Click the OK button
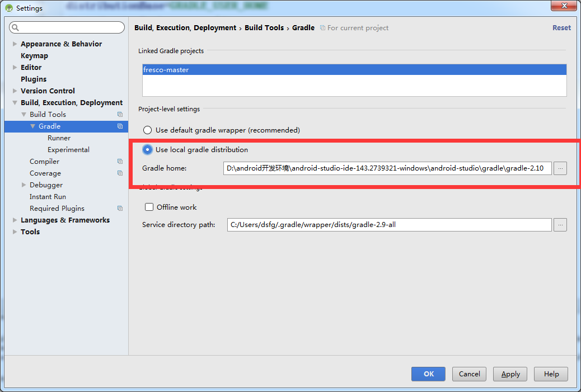Image resolution: width=581 pixels, height=392 pixels. 428,374
